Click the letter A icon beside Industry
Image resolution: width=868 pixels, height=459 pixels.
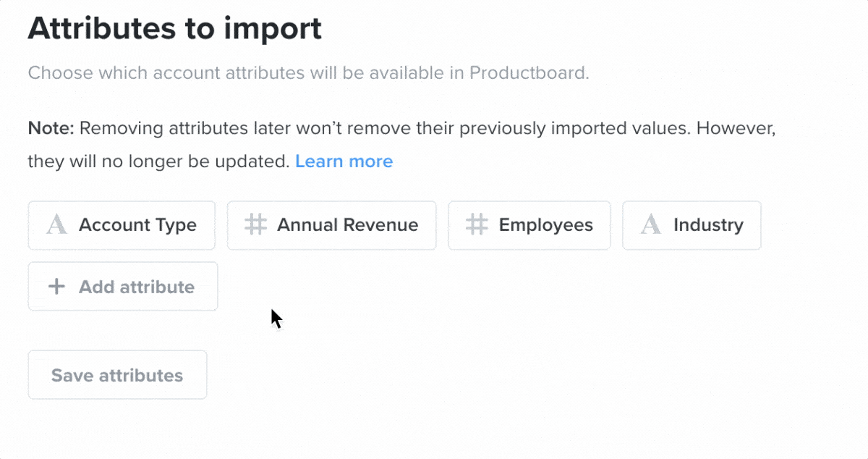(x=651, y=225)
